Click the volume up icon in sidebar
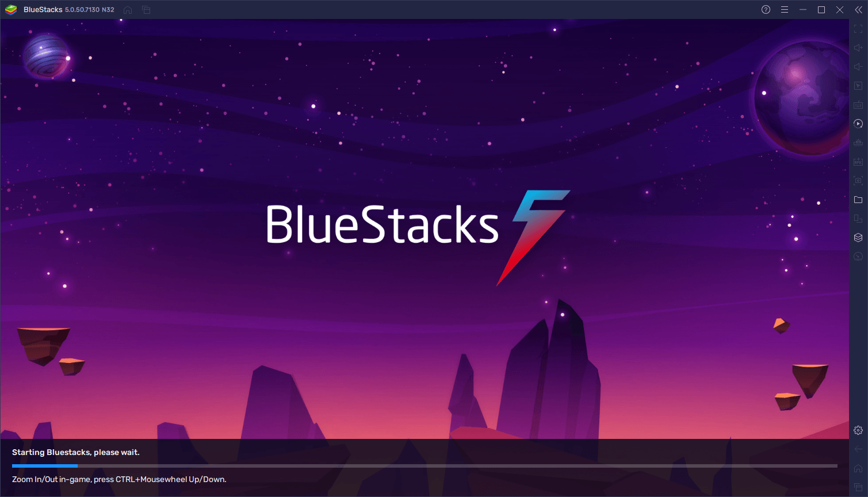The width and height of the screenshot is (868, 497). pyautogui.click(x=858, y=48)
